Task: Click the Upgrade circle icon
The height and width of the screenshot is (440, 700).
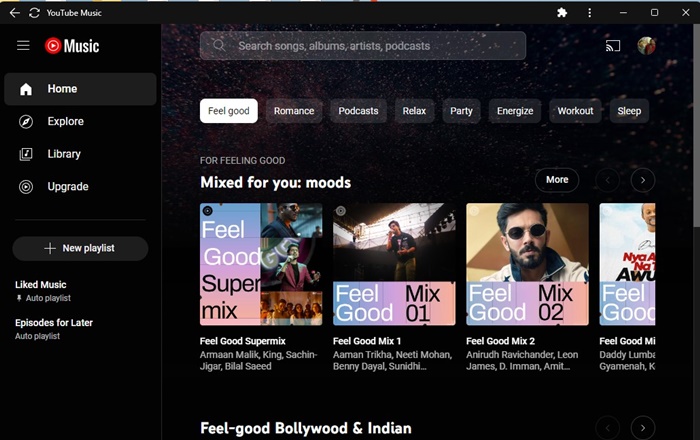Action: pyautogui.click(x=26, y=187)
